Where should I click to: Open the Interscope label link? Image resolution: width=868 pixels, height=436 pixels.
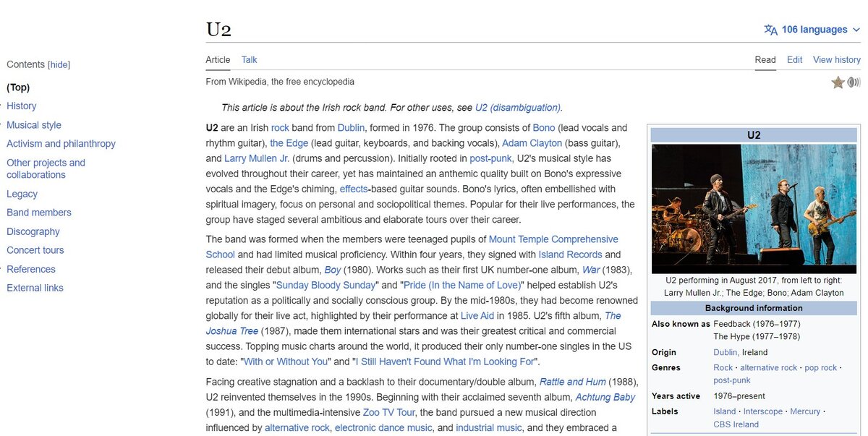click(763, 411)
